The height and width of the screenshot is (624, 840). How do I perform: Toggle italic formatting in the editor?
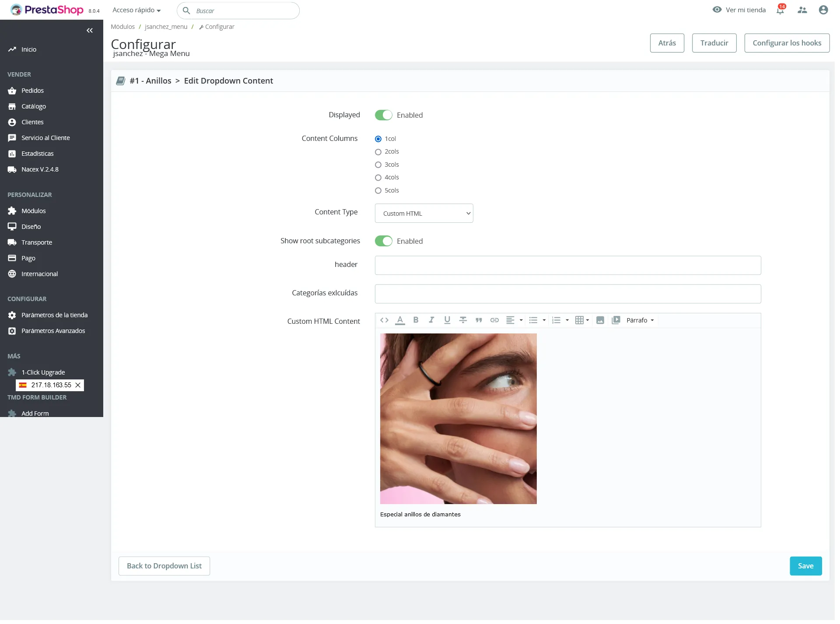(431, 320)
